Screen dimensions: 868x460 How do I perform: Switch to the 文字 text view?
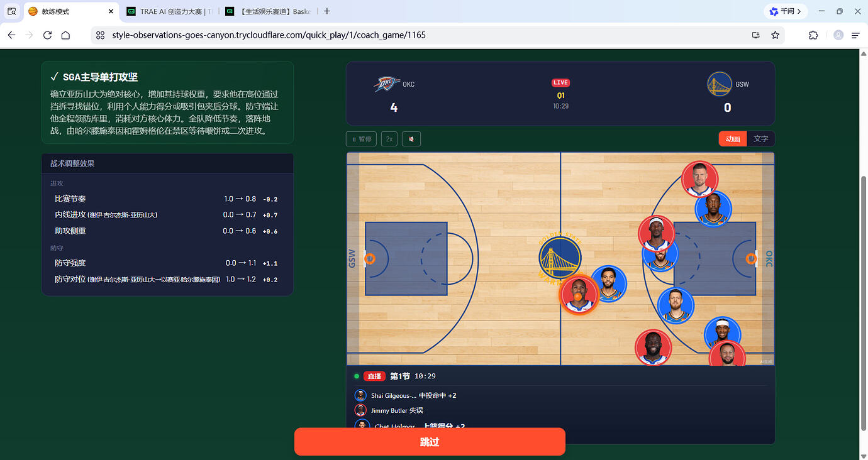click(761, 139)
